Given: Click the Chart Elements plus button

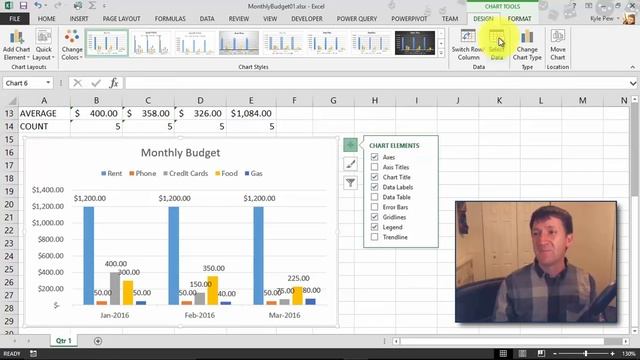Looking at the screenshot, I should click(350, 145).
